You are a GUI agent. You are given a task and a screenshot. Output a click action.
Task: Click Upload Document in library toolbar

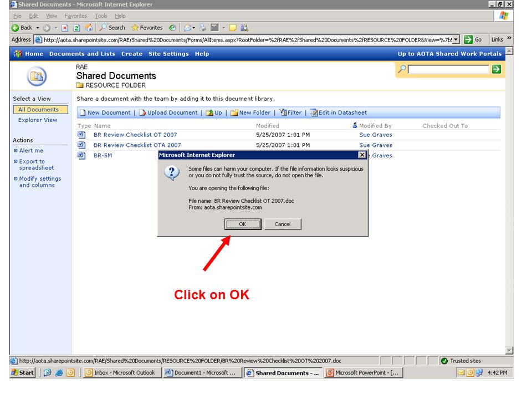tap(168, 112)
